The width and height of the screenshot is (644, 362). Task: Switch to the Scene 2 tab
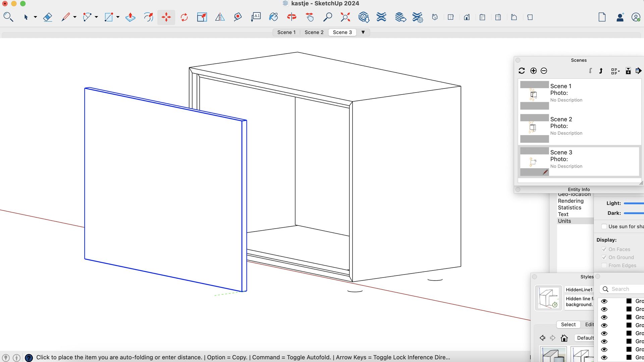[x=314, y=32]
